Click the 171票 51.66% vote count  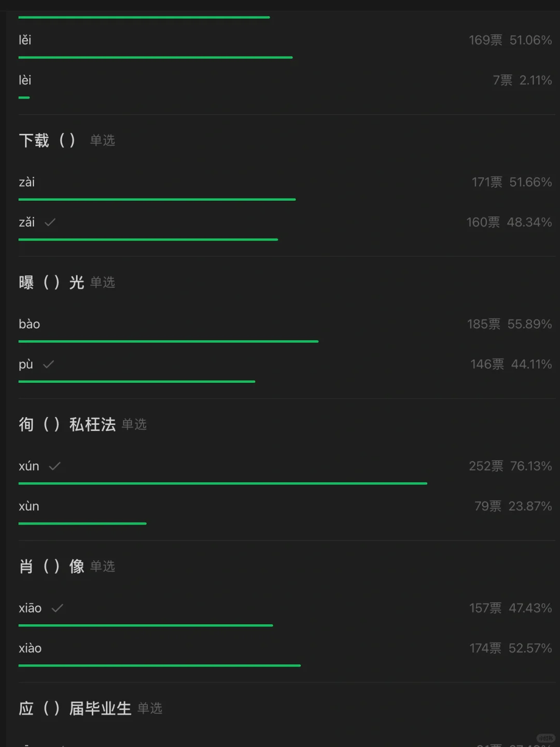(x=511, y=182)
